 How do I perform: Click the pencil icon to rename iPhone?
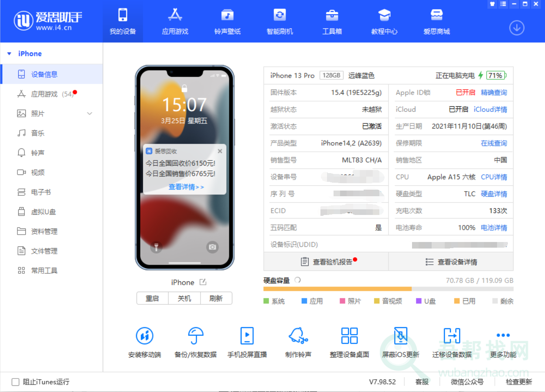202,282
